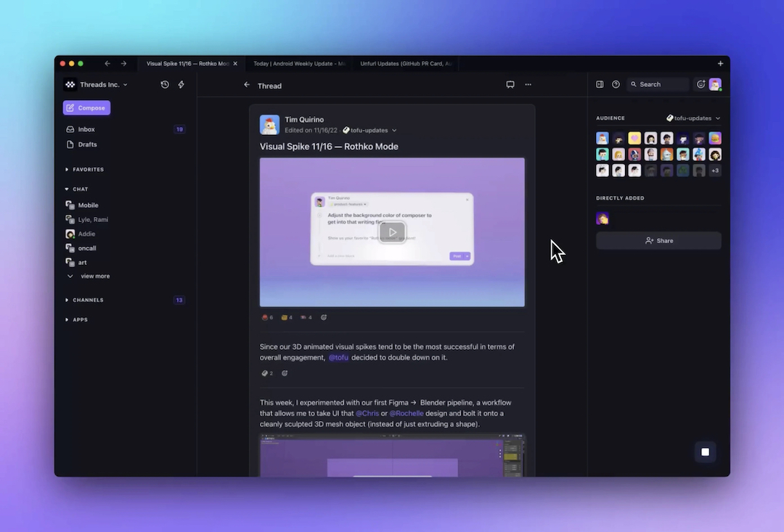Image resolution: width=784 pixels, height=532 pixels.
Task: Click the Share button
Action: (x=658, y=241)
